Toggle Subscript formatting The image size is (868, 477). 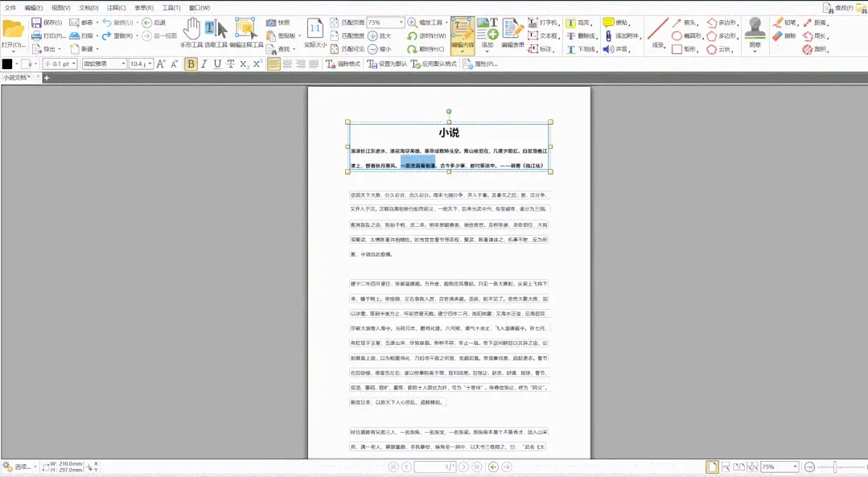click(x=244, y=64)
